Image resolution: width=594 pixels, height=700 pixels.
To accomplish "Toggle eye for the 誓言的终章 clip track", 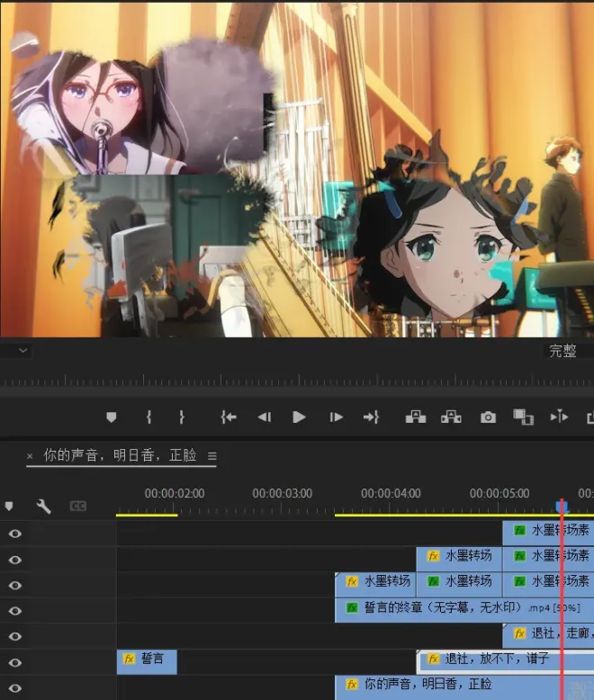I will [x=14, y=611].
